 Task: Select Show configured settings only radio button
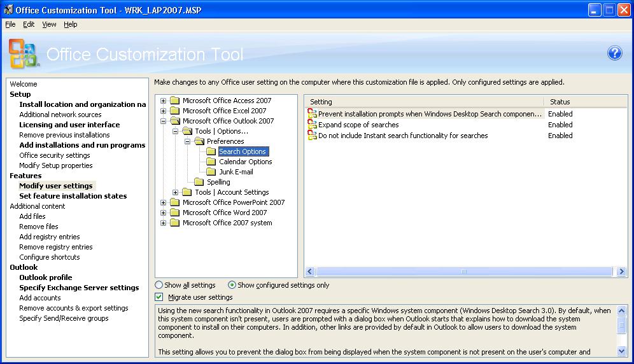click(232, 284)
